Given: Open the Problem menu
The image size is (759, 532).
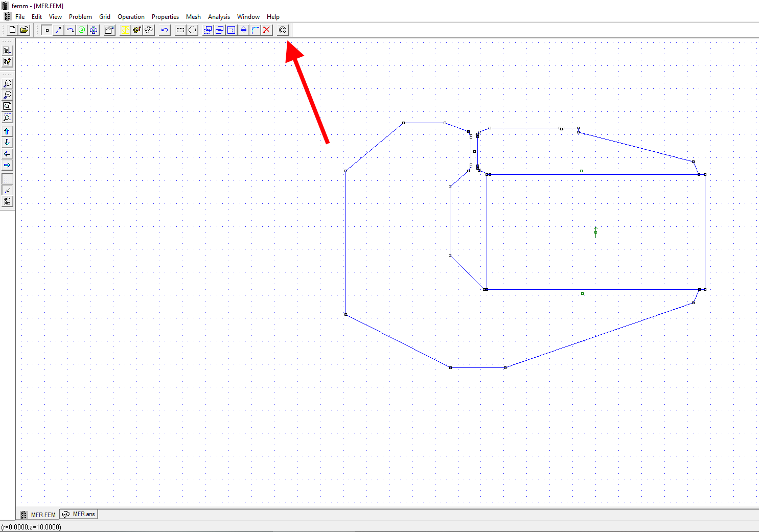Looking at the screenshot, I should coord(80,17).
